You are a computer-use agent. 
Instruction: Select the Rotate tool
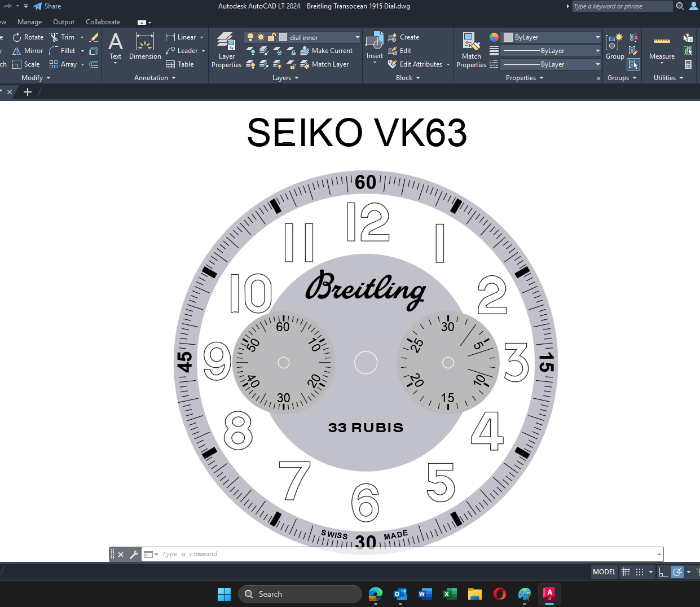[28, 37]
